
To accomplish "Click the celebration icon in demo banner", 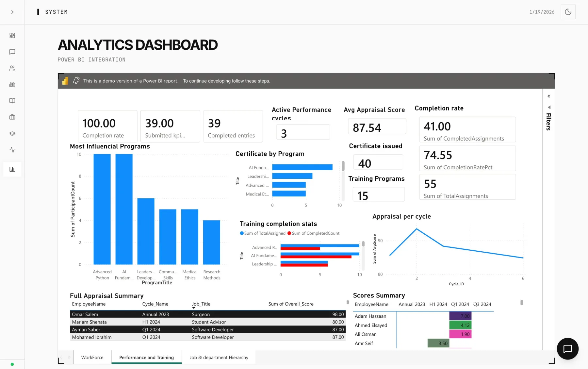I will pyautogui.click(x=76, y=80).
